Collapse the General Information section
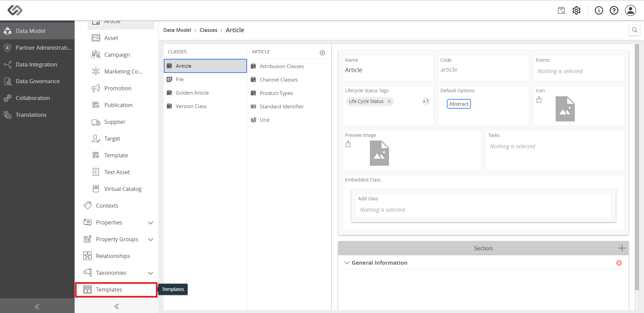This screenshot has height=313, width=644. (x=347, y=263)
